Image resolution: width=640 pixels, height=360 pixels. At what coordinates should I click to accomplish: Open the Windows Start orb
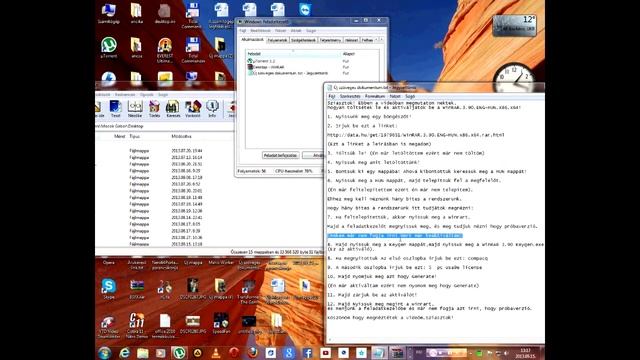click(104, 353)
